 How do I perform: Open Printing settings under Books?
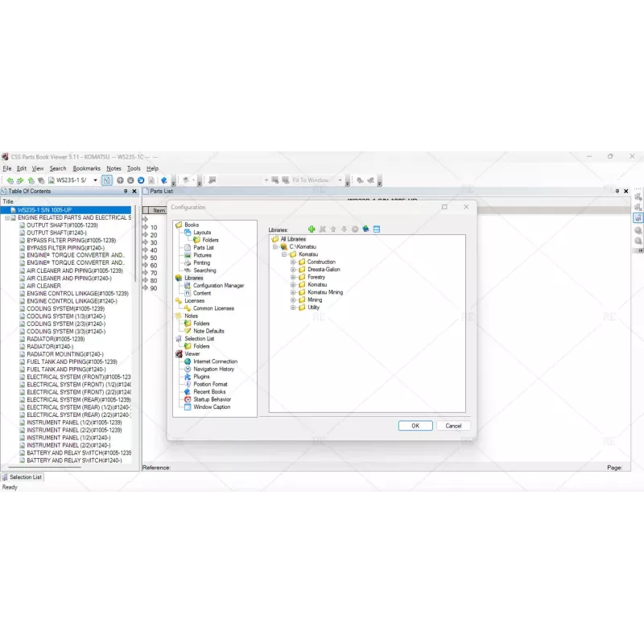tap(201, 262)
